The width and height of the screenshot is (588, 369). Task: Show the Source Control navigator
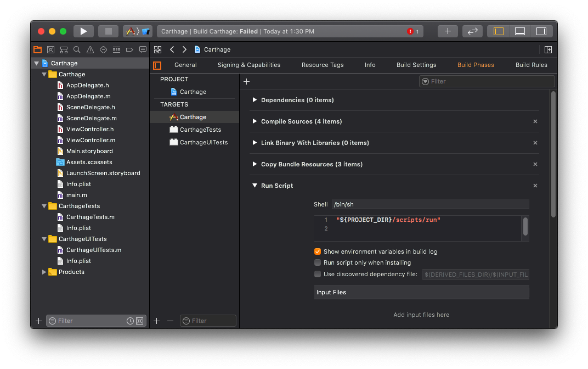point(50,49)
